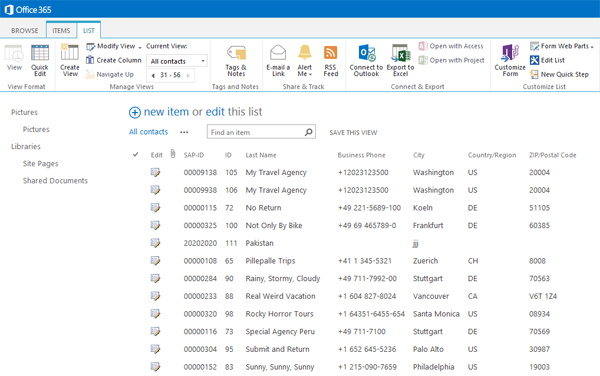Click Edit List in ribbon
600x376 pixels.
(547, 60)
